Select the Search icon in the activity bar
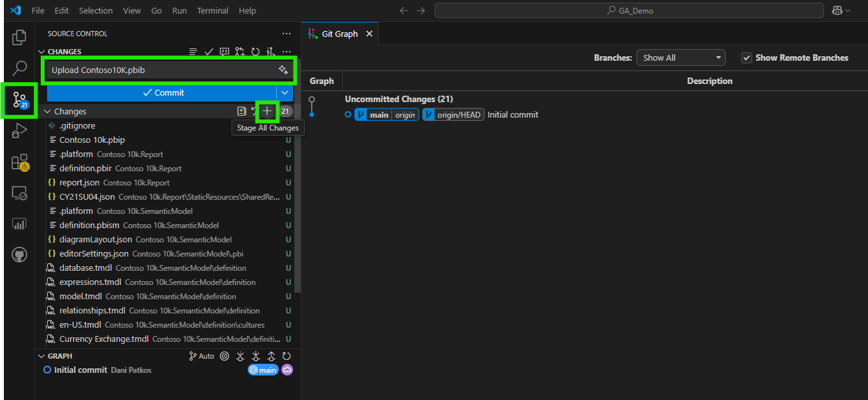 (x=19, y=67)
